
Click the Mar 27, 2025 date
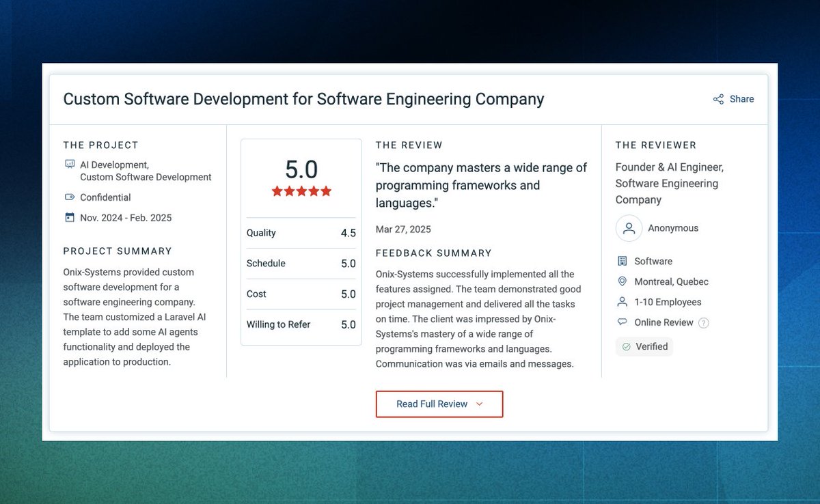click(x=403, y=229)
